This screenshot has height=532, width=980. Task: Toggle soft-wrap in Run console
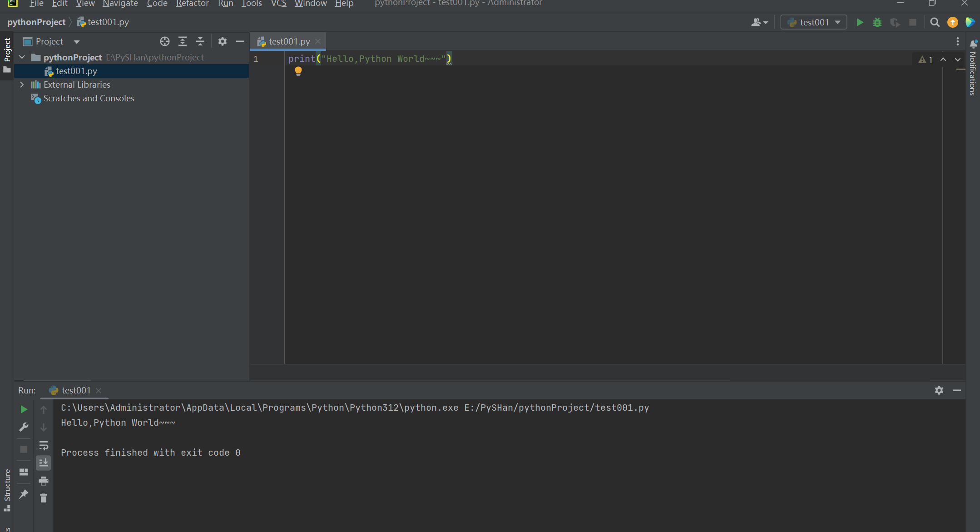coord(43,445)
